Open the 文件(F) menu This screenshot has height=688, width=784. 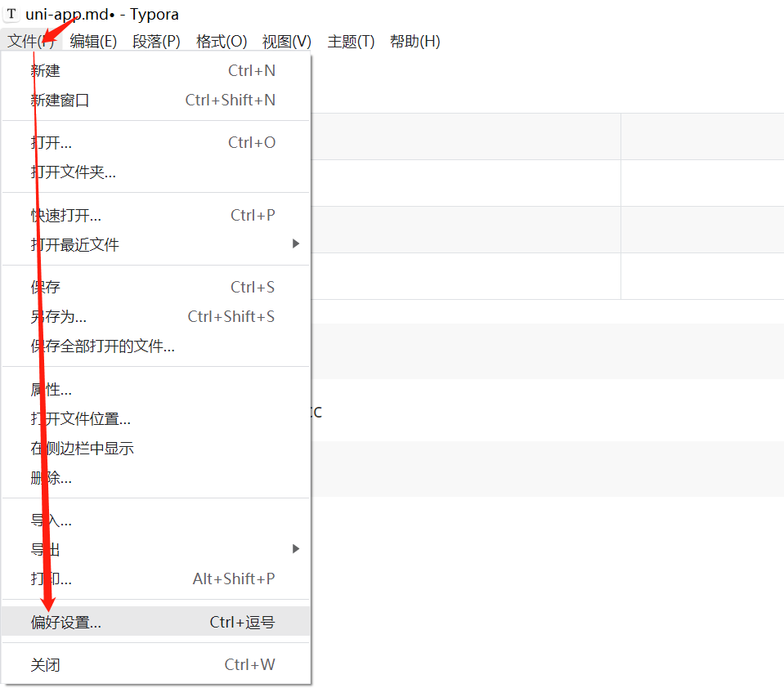(x=31, y=41)
